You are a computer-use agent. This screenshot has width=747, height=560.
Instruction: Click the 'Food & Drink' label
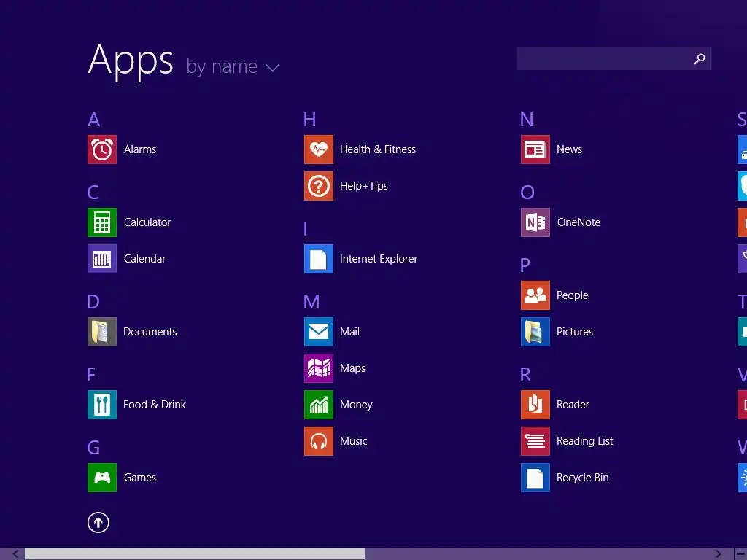coord(155,405)
